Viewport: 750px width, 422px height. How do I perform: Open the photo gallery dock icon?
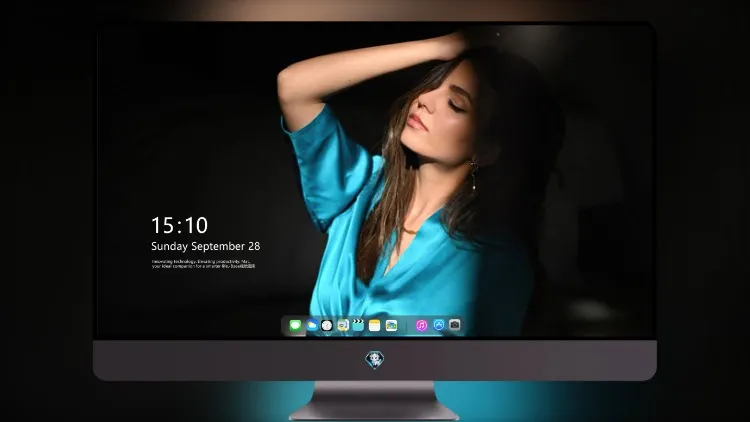click(x=391, y=325)
